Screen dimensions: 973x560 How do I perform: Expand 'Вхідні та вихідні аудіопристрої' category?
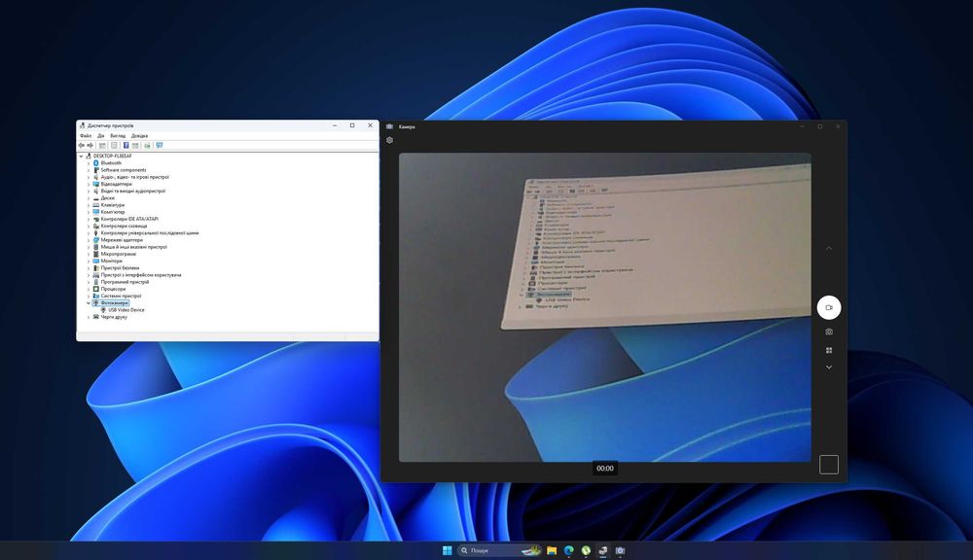pyautogui.click(x=89, y=191)
